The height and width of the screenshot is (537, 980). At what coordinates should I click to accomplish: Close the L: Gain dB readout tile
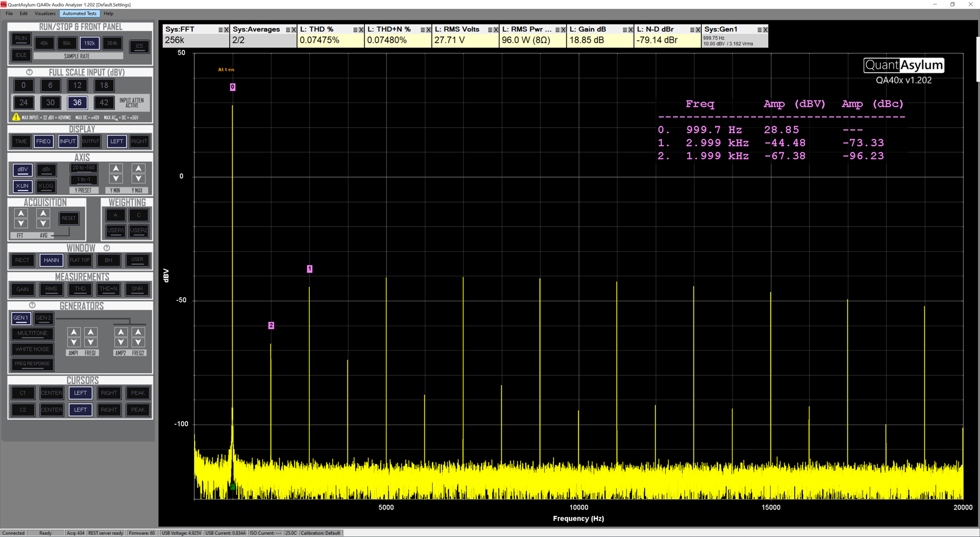(x=631, y=30)
